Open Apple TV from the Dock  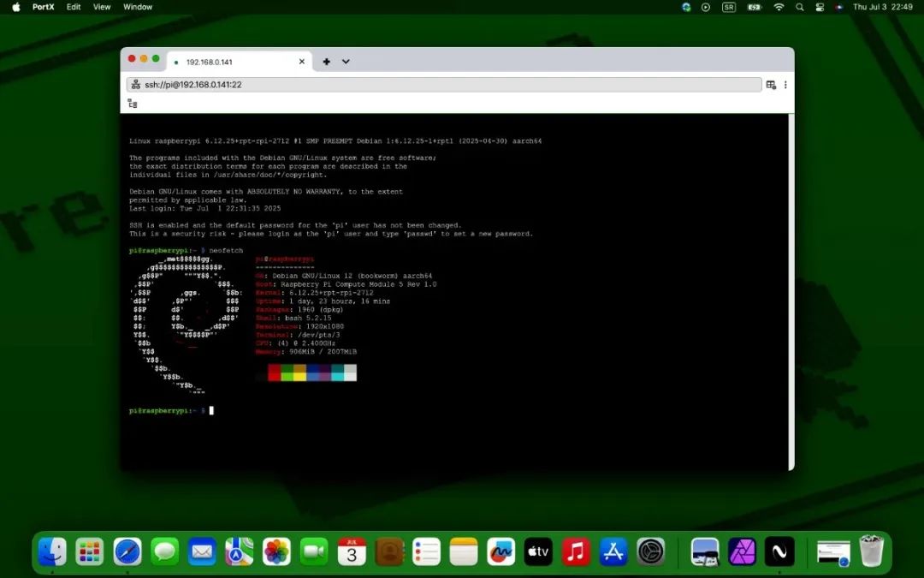[539, 552]
